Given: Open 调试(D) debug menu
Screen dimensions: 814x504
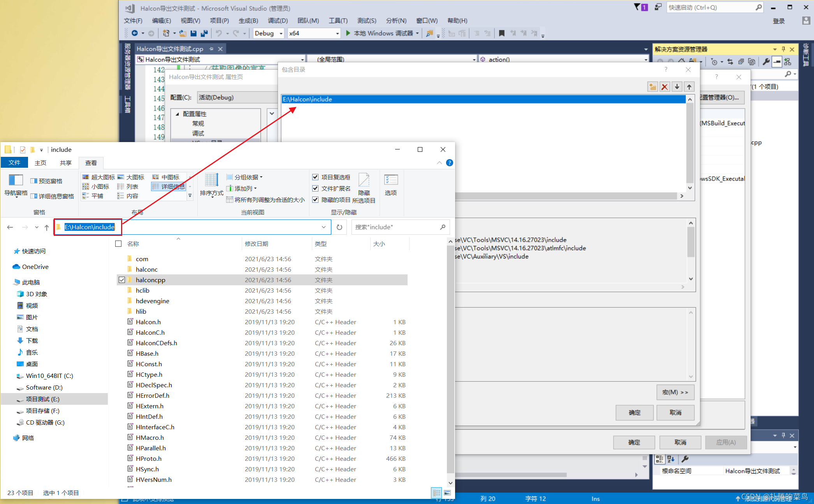Looking at the screenshot, I should [x=278, y=21].
